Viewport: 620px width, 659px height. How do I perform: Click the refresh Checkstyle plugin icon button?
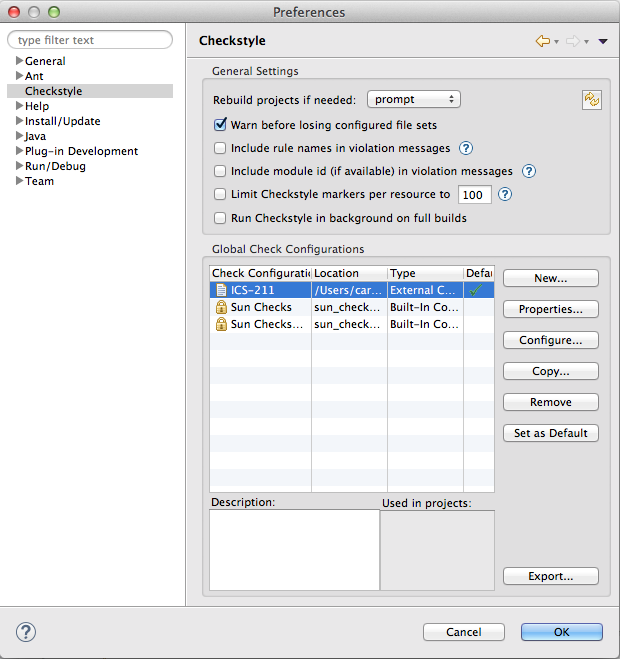593,99
